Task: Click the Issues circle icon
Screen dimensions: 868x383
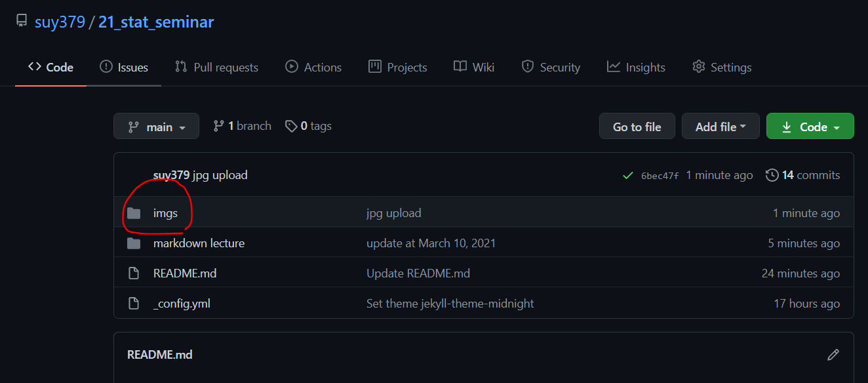Action: pos(106,67)
